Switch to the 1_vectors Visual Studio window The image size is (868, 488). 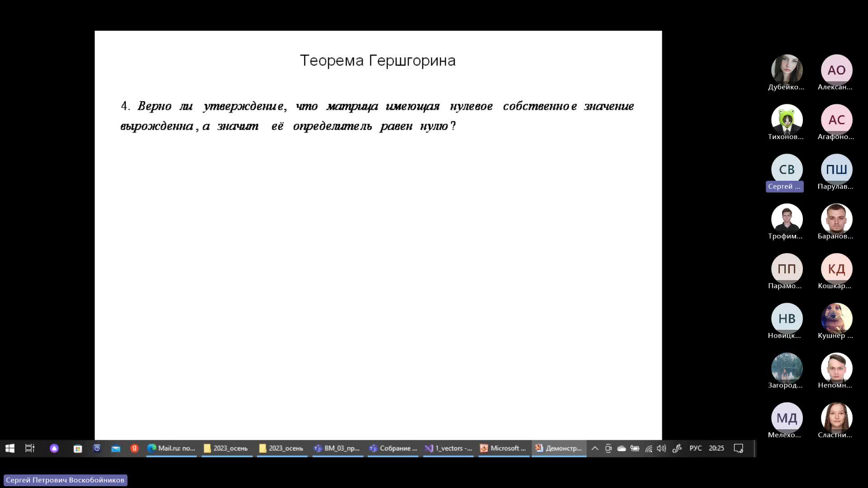click(448, 448)
